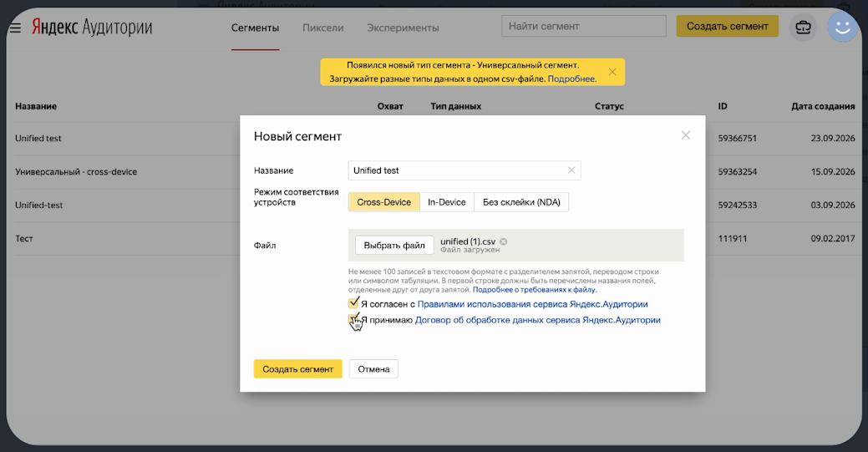
Task: Click the ID column header
Action: (x=723, y=106)
